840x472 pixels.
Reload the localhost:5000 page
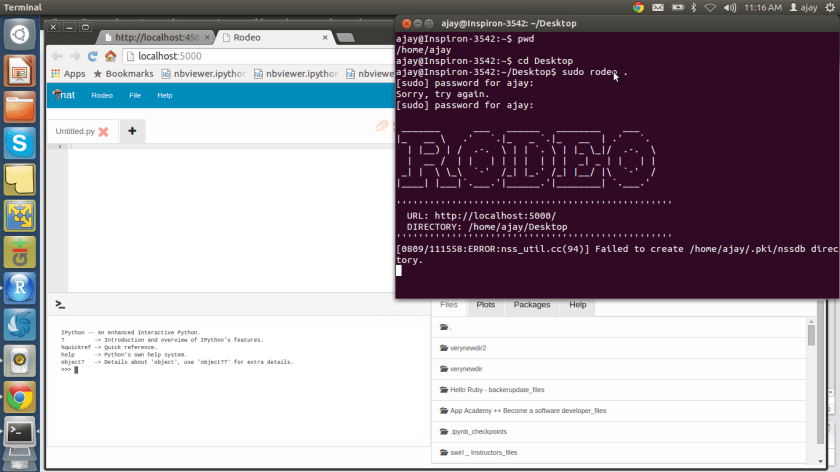(x=93, y=56)
